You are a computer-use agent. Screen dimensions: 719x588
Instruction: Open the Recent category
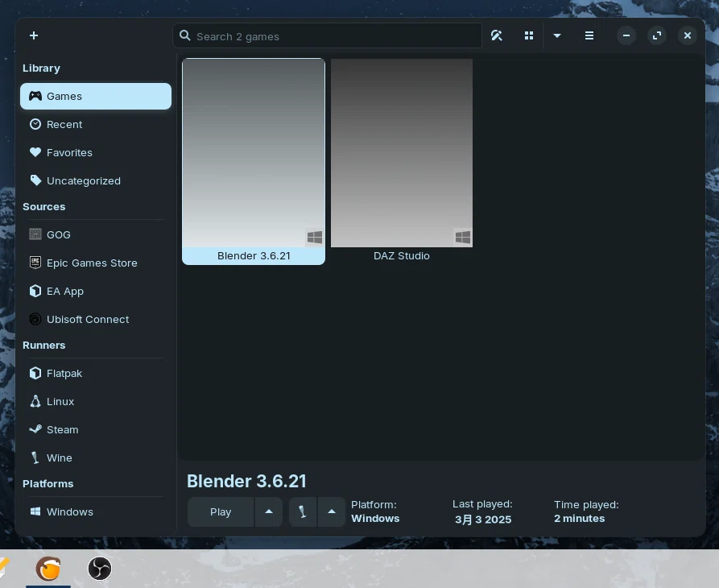(x=96, y=124)
